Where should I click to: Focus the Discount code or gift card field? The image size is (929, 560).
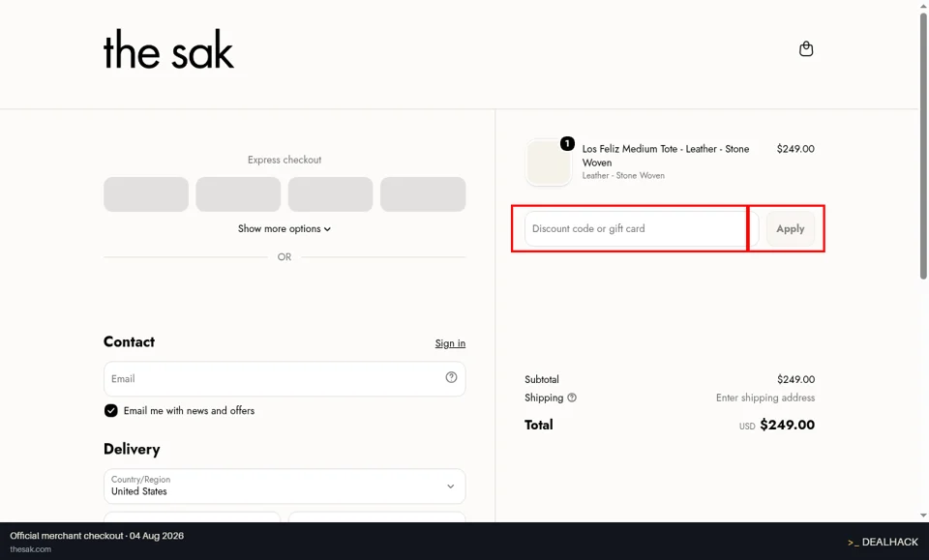pos(641,228)
